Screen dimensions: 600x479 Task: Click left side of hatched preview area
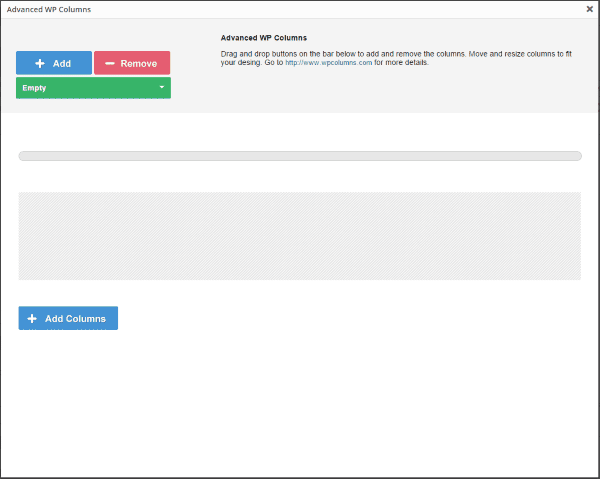60,236
